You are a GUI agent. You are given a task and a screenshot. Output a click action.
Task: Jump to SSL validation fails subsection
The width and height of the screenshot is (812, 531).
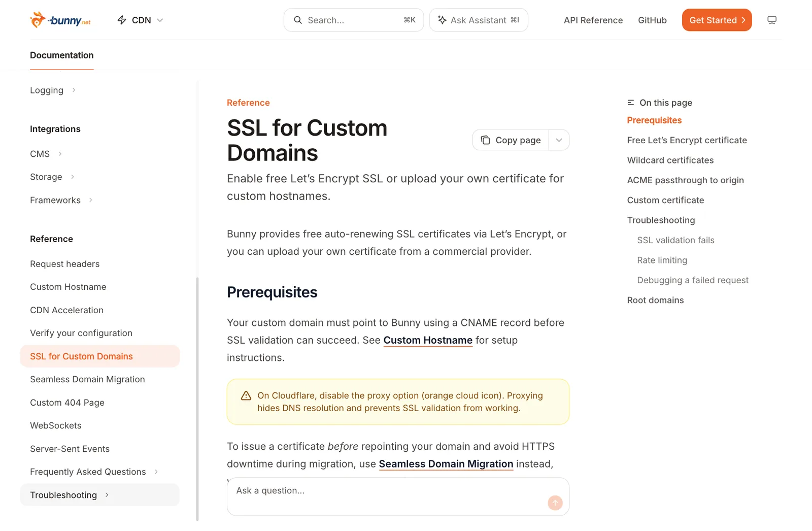pyautogui.click(x=675, y=240)
